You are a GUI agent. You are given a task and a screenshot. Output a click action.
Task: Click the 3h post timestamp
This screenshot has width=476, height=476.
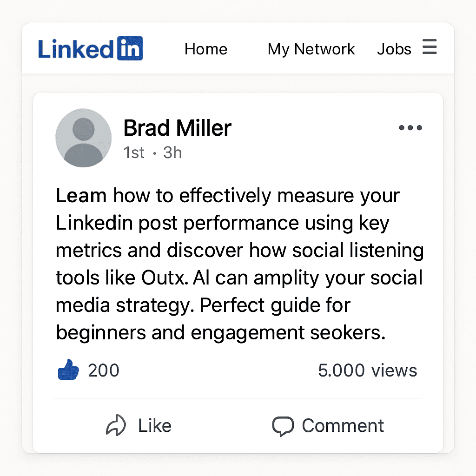pos(172,152)
